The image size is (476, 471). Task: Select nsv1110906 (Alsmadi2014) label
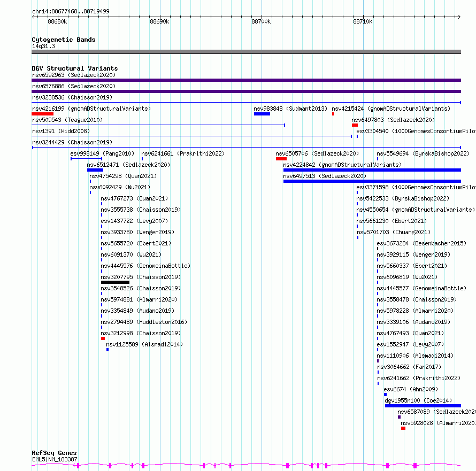point(415,356)
